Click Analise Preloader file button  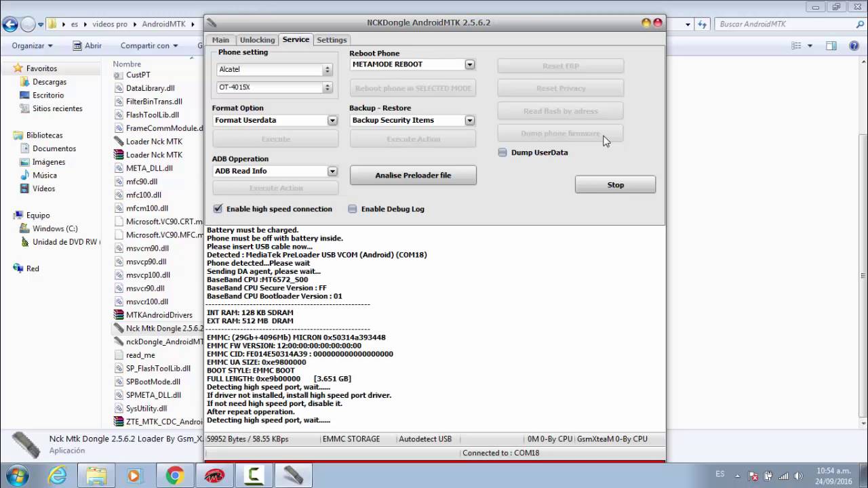413,175
